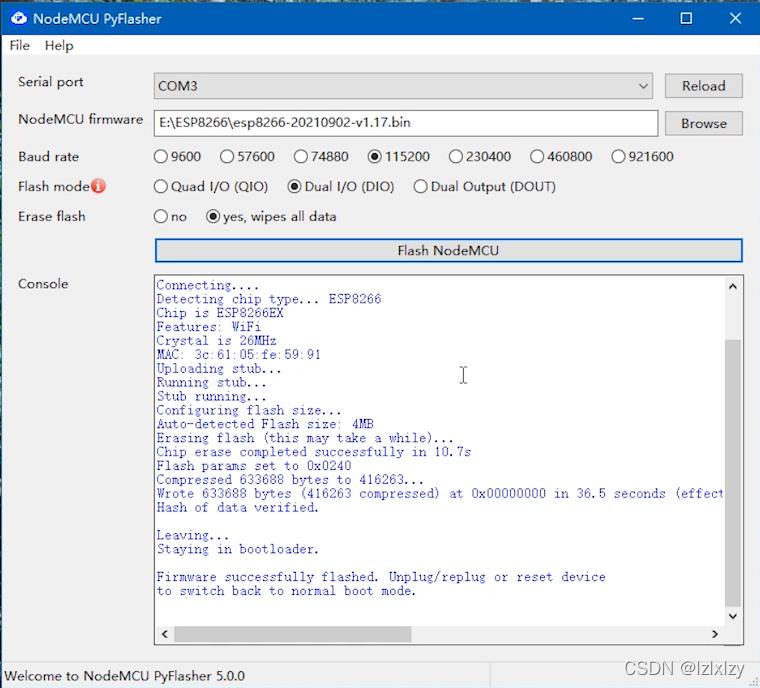Viewport: 760px width, 688px height.
Task: Click the console horizontal scrollbar thumb
Action: coord(293,634)
